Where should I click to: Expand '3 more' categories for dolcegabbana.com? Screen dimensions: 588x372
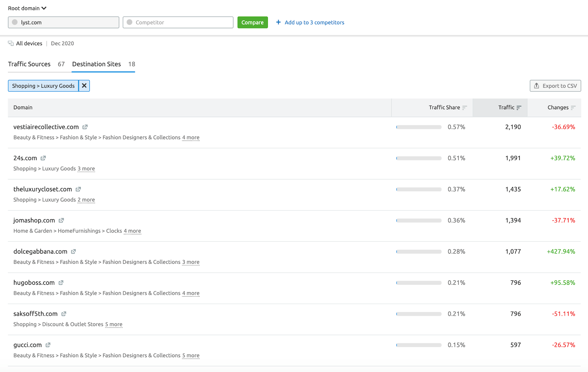click(191, 262)
